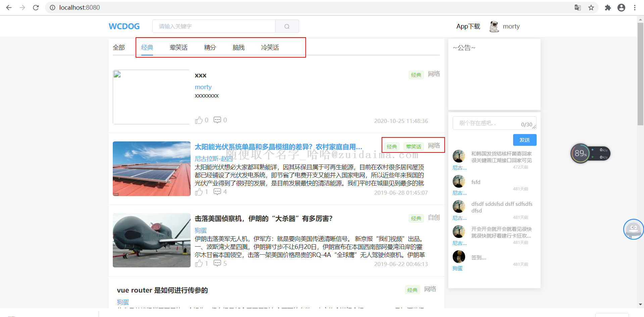Click the scrollbar down arrow
This screenshot has height=317, width=644.
click(x=640, y=305)
